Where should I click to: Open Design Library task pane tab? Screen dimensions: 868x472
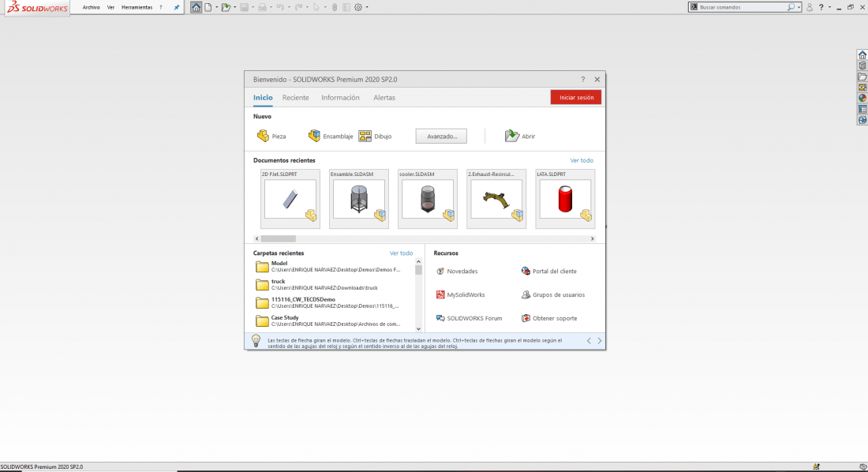(x=862, y=66)
